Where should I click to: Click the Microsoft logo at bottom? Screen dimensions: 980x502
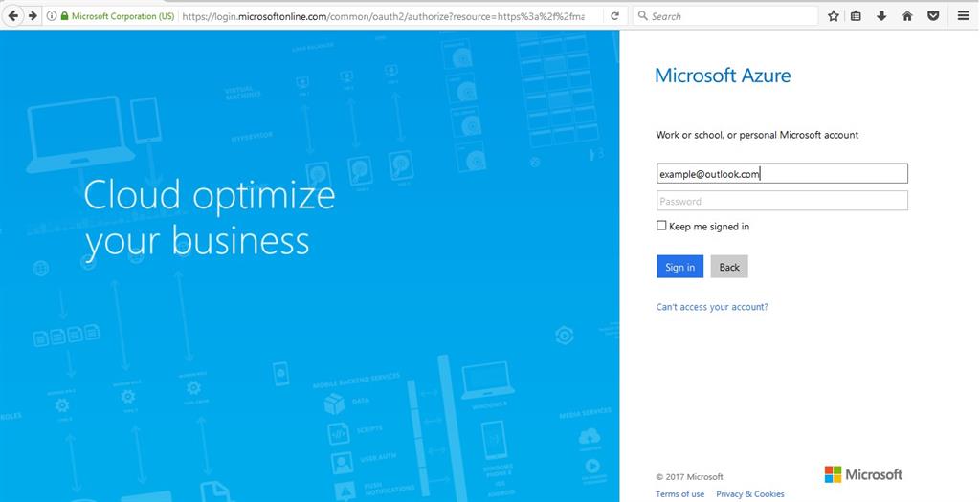tap(863, 474)
